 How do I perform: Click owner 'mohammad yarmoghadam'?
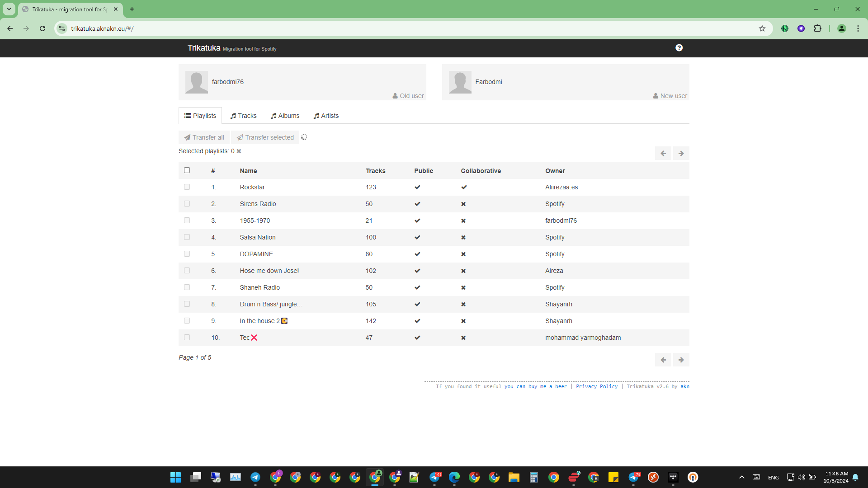pyautogui.click(x=583, y=338)
